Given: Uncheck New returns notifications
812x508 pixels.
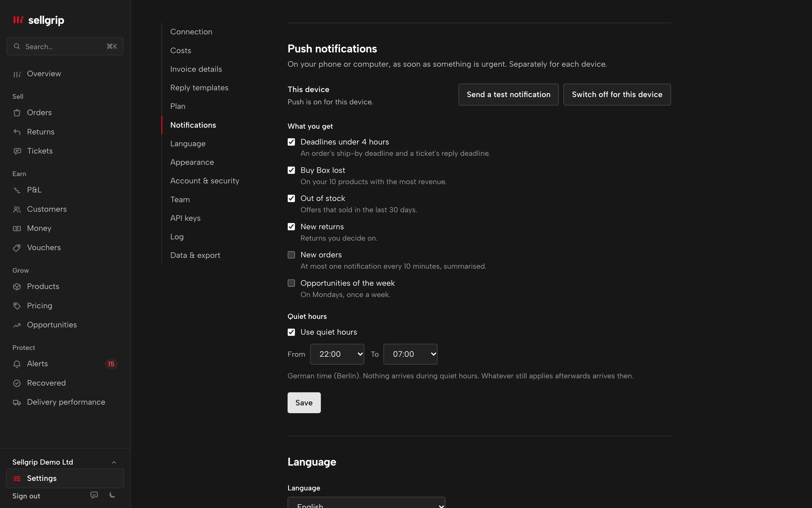Looking at the screenshot, I should tap(291, 227).
